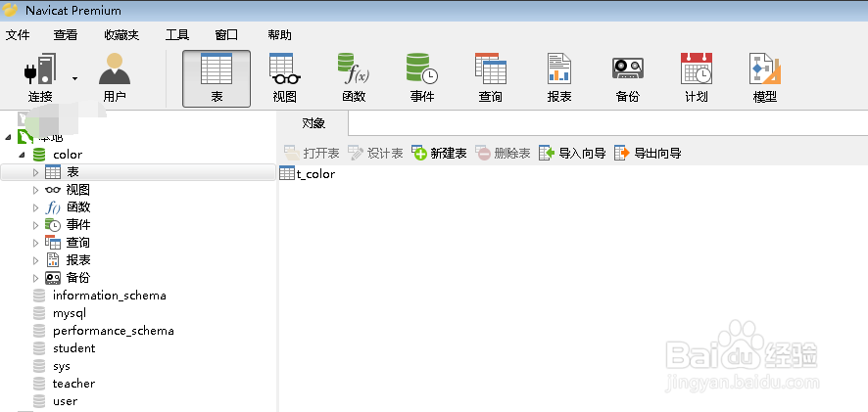This screenshot has height=412, width=868.
Task: Click the gray mysql database icon
Action: point(39,313)
